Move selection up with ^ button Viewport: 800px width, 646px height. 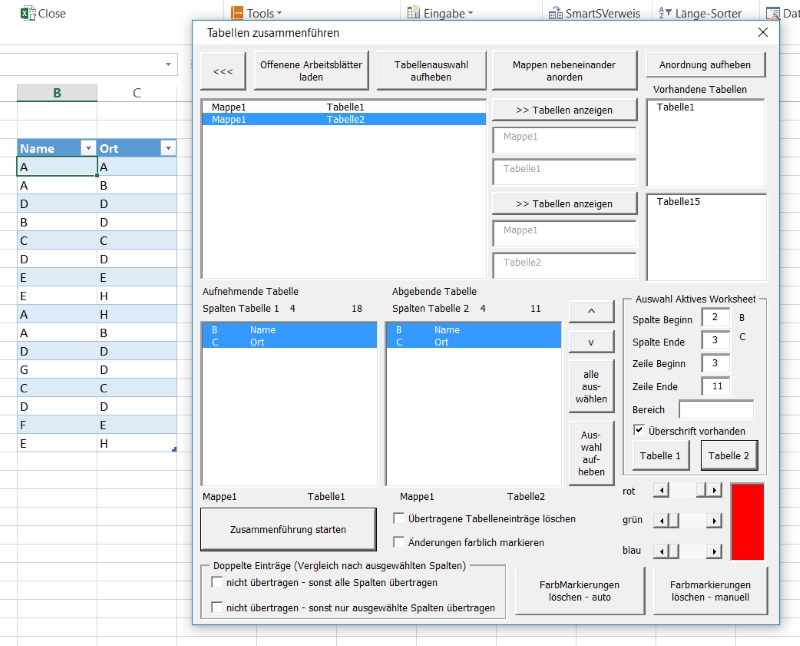(591, 311)
